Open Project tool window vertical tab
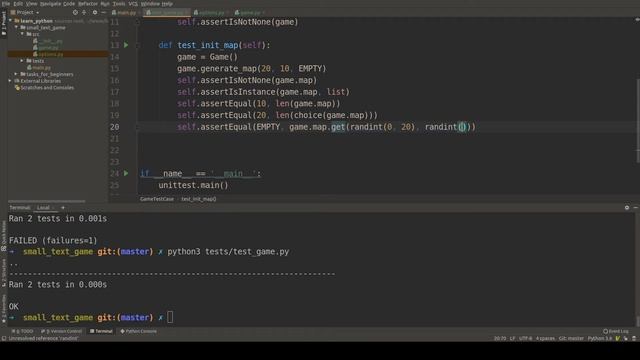The image size is (640, 360). point(4,23)
